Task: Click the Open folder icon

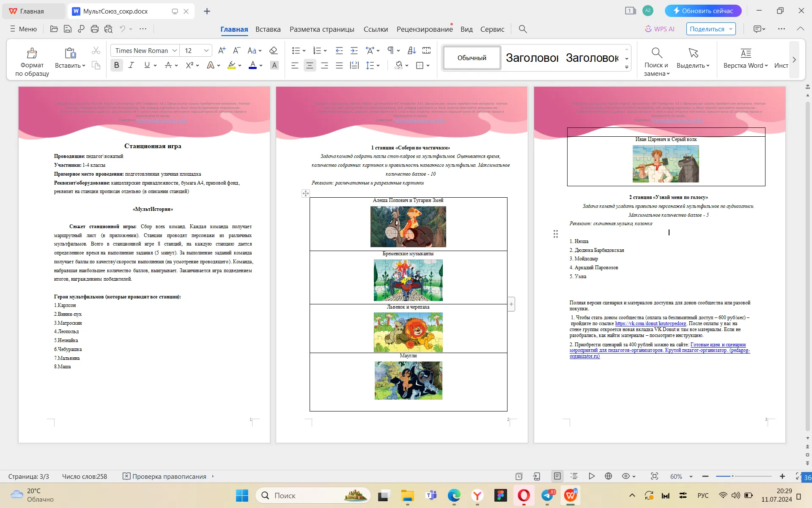Action: coord(54,29)
